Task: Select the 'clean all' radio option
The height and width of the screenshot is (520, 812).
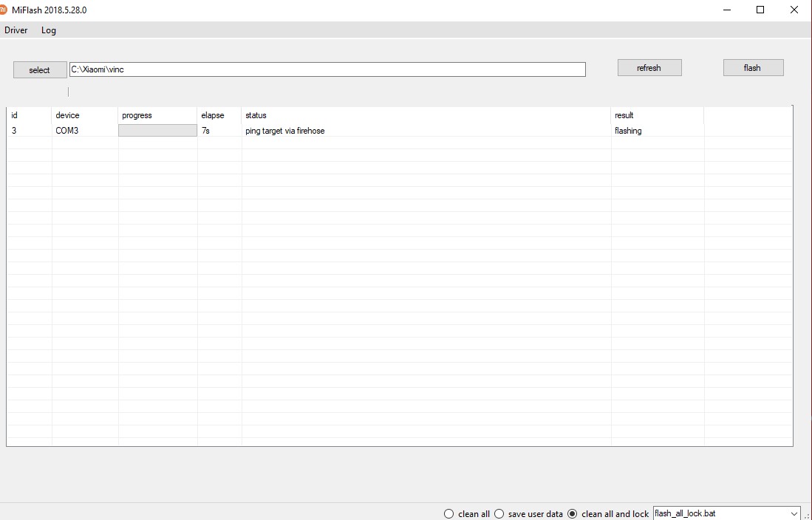Action: (467, 514)
